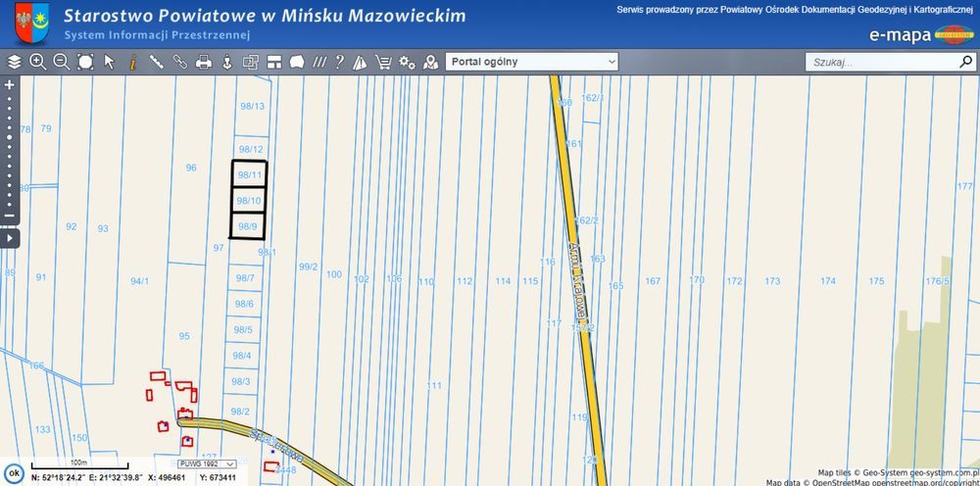Click the vertical zoom level slider

pyautogui.click(x=10, y=151)
